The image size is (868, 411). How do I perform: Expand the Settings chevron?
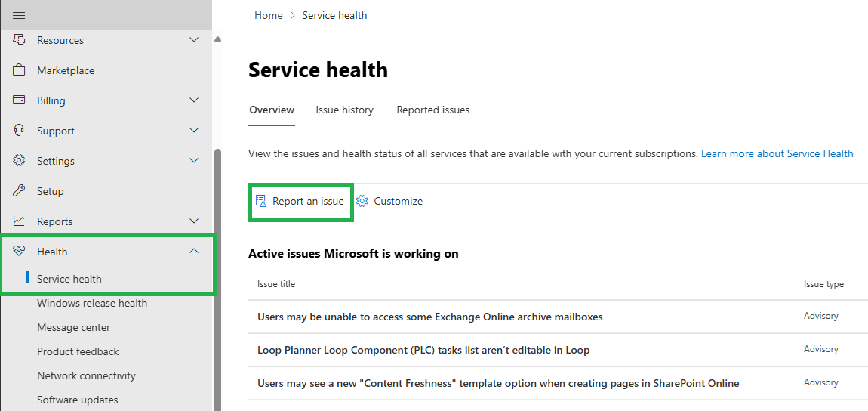(194, 161)
